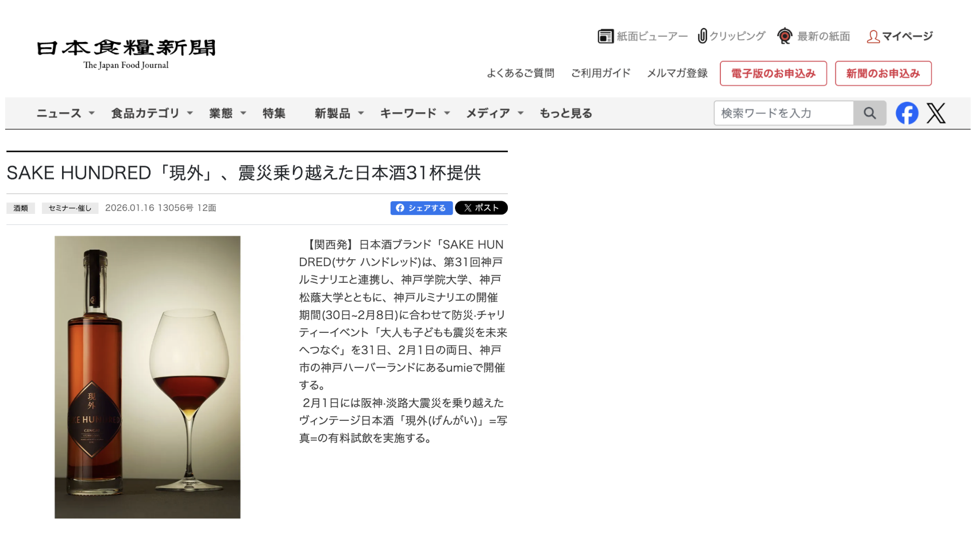Open the 新製品 dropdown arrow

coord(361,113)
